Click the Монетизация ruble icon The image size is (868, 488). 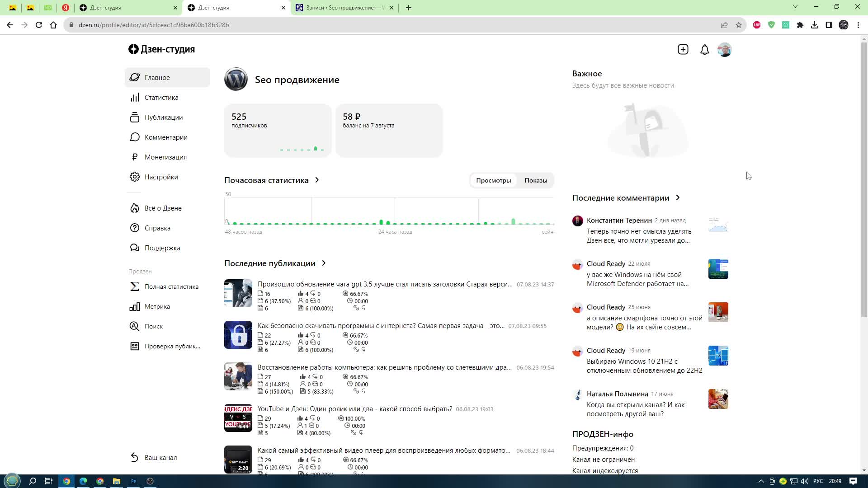tap(135, 157)
